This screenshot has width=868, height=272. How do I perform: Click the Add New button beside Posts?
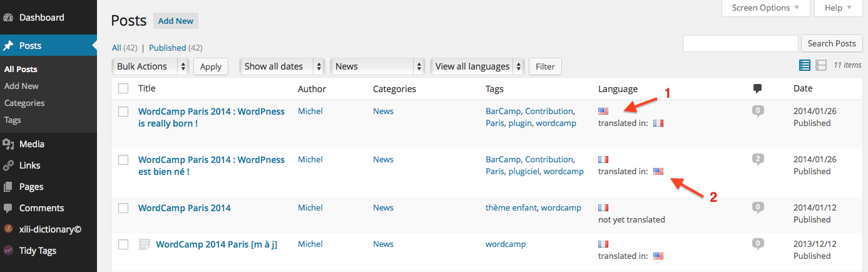[175, 21]
